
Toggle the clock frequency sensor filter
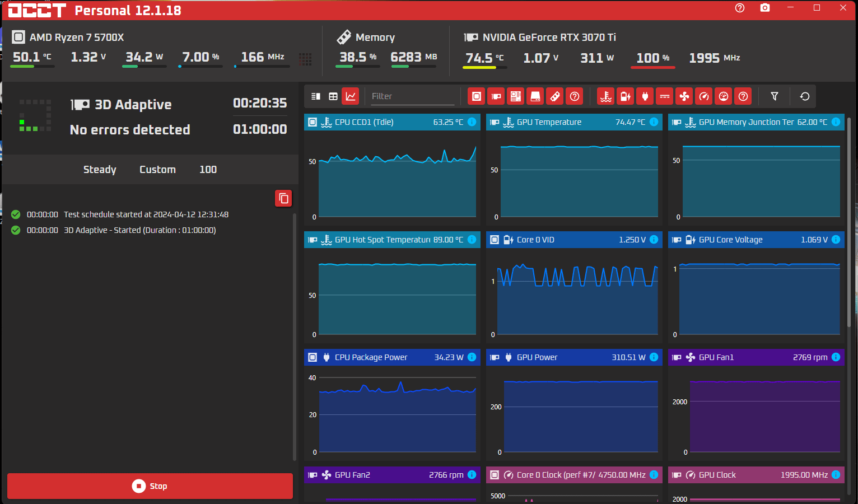704,96
